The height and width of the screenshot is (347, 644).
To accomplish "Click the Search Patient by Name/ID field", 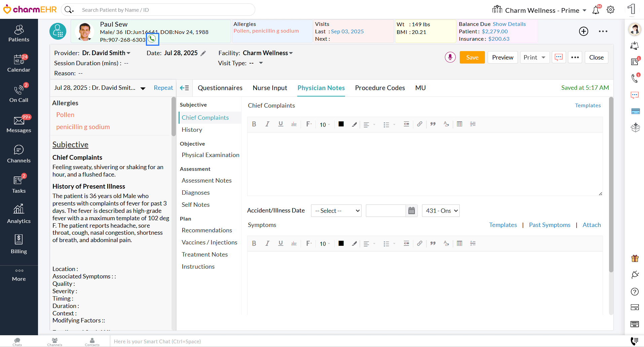I will tap(165, 10).
